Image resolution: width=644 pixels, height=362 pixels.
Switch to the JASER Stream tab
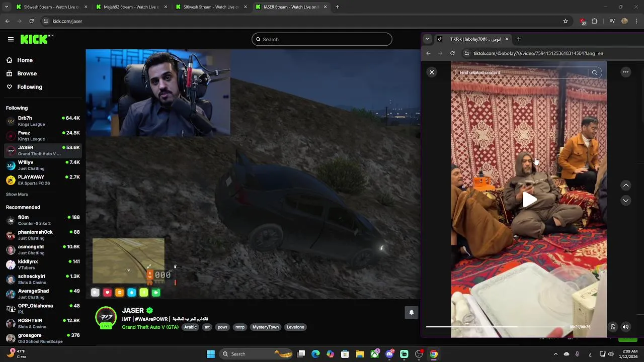[x=291, y=7]
